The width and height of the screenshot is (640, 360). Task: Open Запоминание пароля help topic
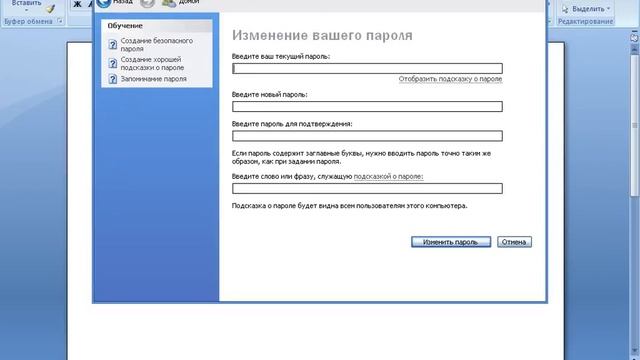tap(153, 79)
